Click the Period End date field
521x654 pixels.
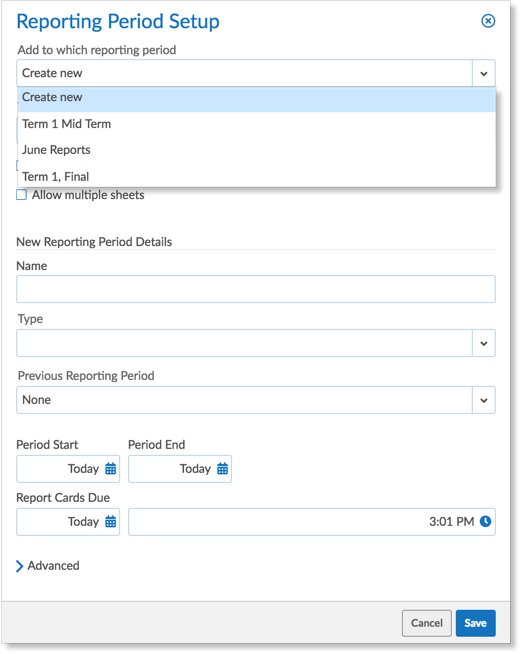point(180,469)
